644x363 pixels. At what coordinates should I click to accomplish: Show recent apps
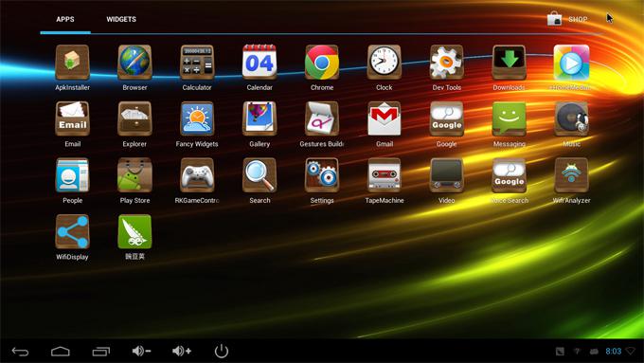[101, 352]
